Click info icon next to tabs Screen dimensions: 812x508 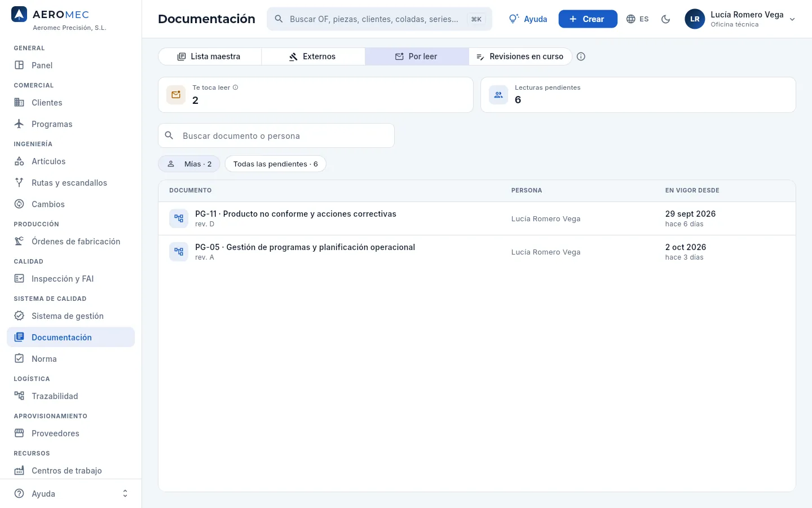click(x=581, y=56)
